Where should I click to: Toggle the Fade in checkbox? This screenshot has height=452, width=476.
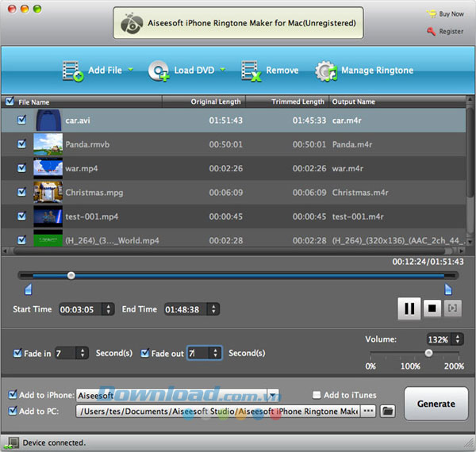(17, 353)
